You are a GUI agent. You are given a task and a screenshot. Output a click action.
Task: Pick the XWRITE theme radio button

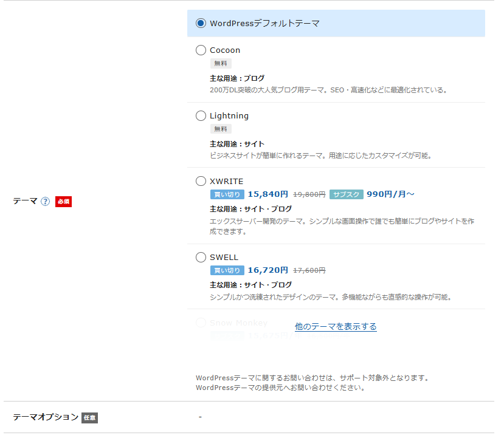[x=201, y=181]
